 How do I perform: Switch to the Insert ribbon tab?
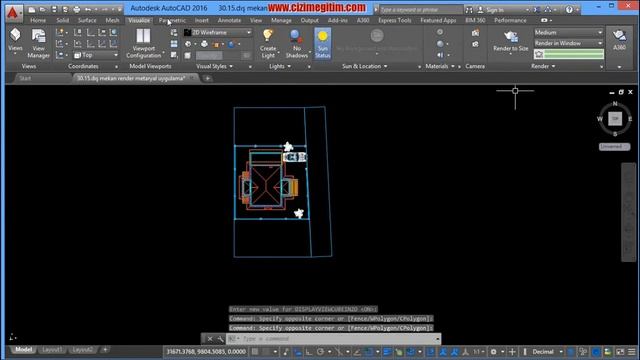202,20
